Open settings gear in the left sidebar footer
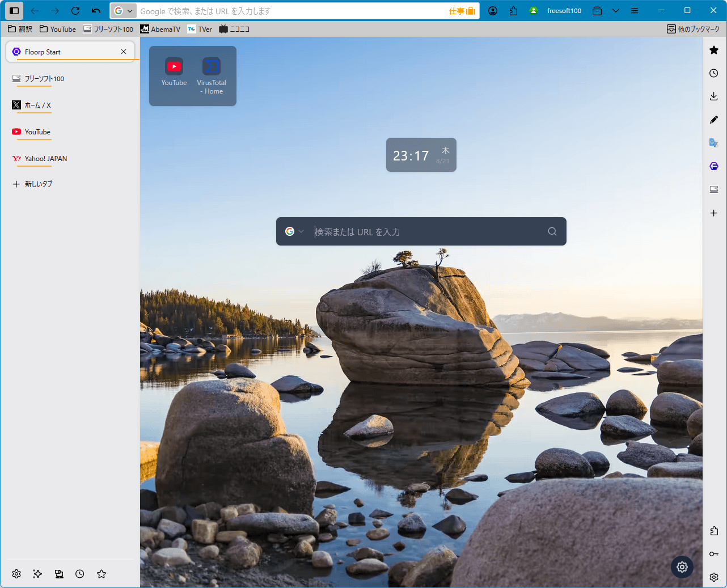This screenshot has height=588, width=727. 16,574
